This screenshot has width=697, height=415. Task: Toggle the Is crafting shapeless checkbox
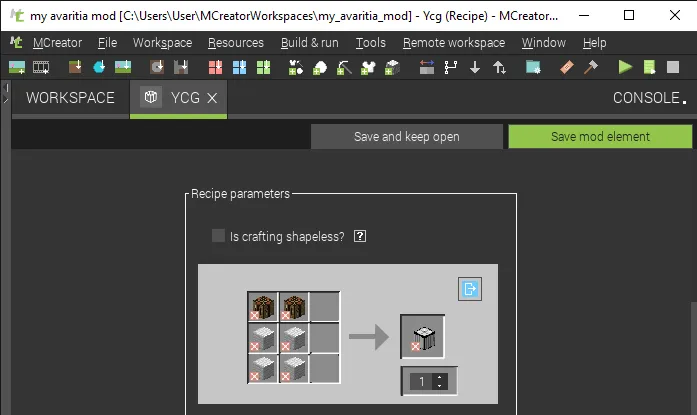click(x=218, y=236)
